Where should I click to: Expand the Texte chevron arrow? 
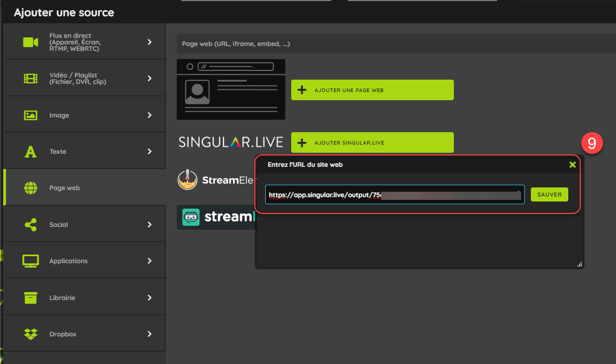150,152
